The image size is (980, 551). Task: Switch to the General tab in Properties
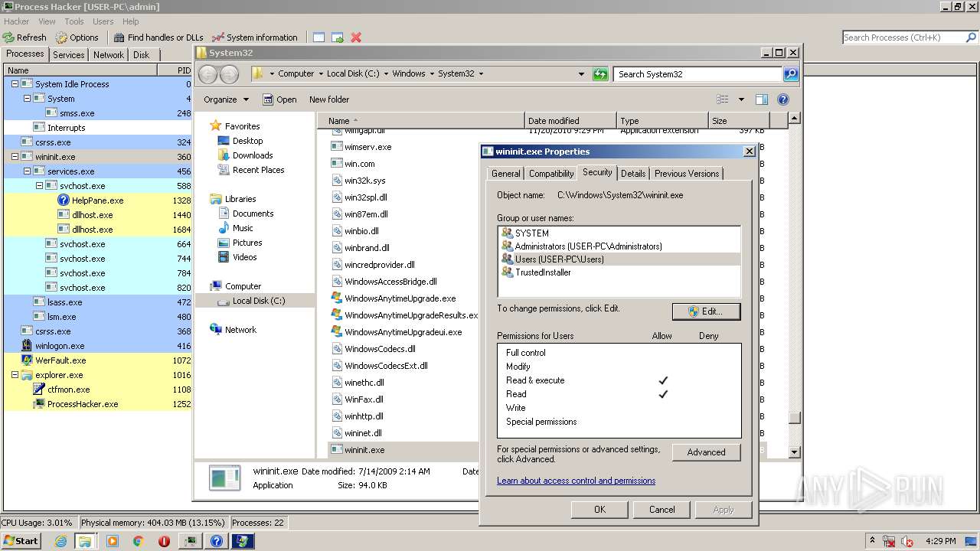point(506,174)
